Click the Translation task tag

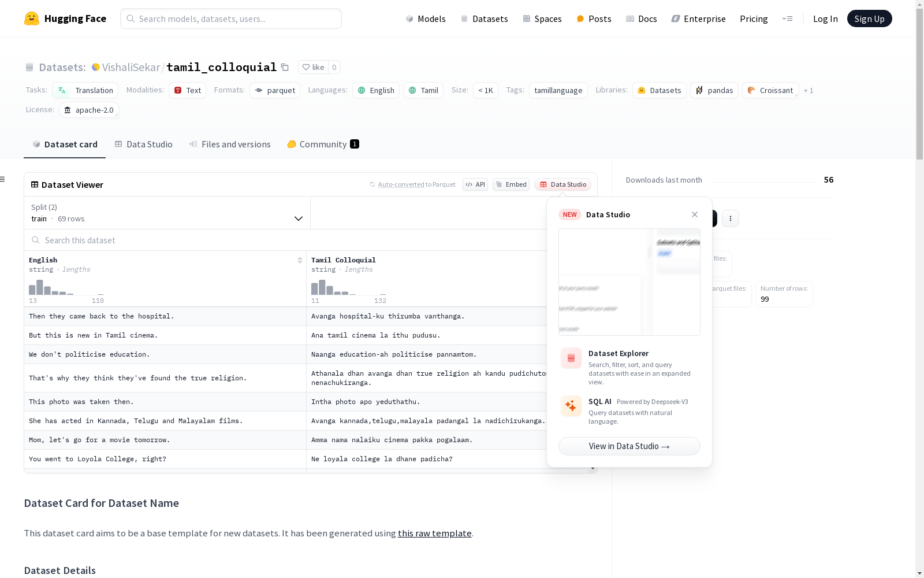tap(85, 90)
